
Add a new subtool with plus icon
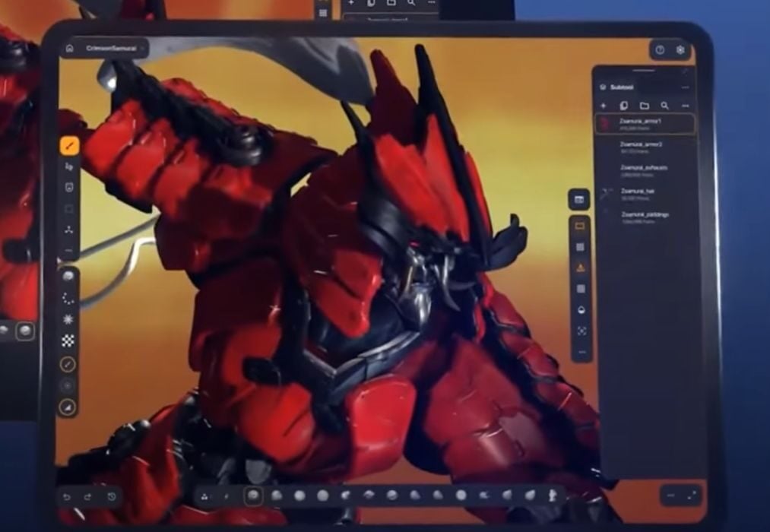coord(604,106)
